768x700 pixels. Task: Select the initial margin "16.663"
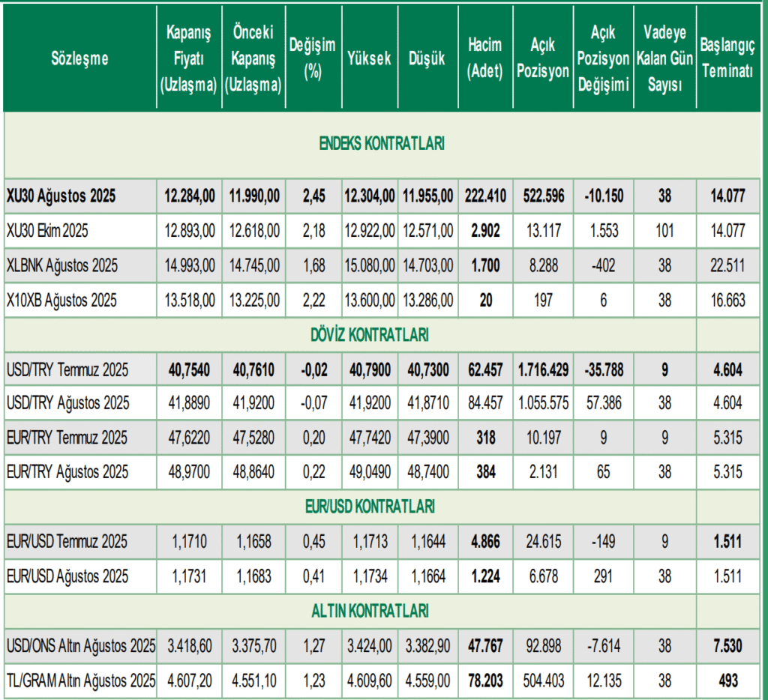click(x=727, y=301)
